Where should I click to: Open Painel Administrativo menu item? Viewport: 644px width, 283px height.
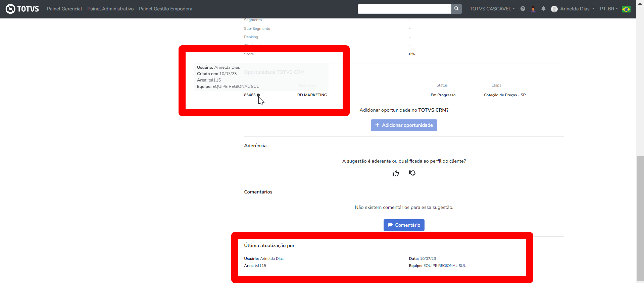click(x=110, y=9)
